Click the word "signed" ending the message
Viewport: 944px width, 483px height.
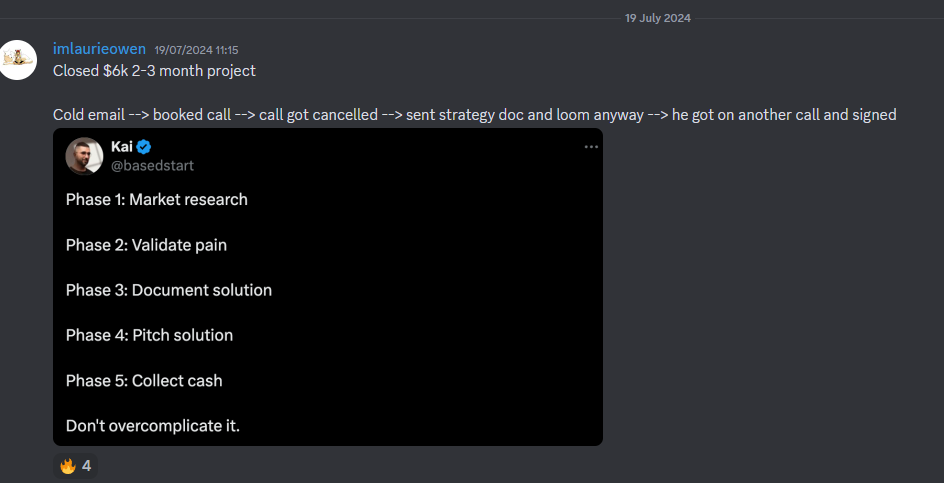pyautogui.click(x=874, y=115)
